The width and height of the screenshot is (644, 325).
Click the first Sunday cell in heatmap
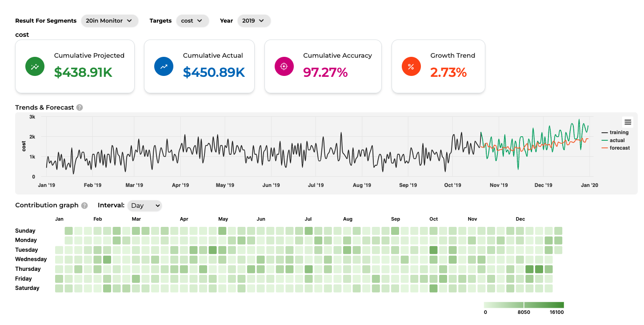(x=68, y=231)
